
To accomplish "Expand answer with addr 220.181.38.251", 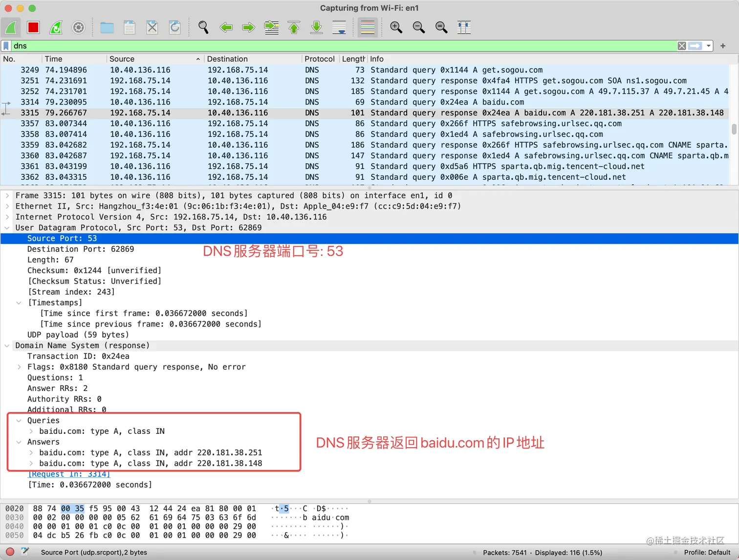I will tap(31, 453).
